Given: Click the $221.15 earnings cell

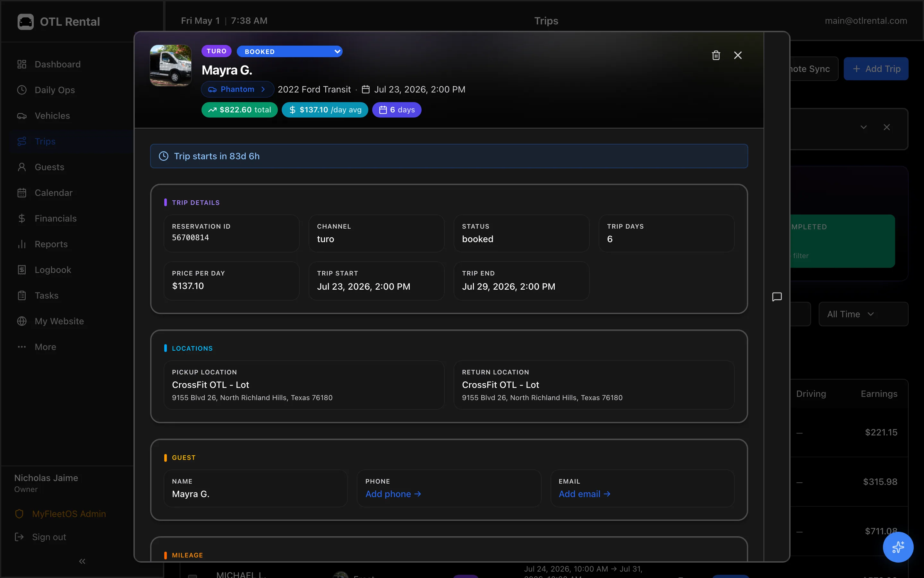Looking at the screenshot, I should tap(881, 432).
